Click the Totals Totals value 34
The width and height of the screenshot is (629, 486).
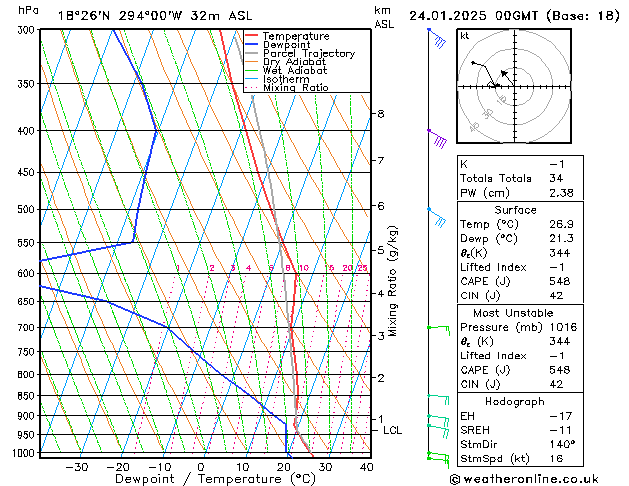point(556,178)
